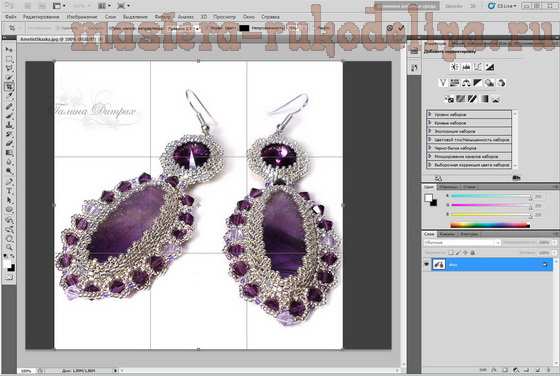Click the black crop shield color swatch
Viewport: 560px width, 376px height.
(244, 28)
